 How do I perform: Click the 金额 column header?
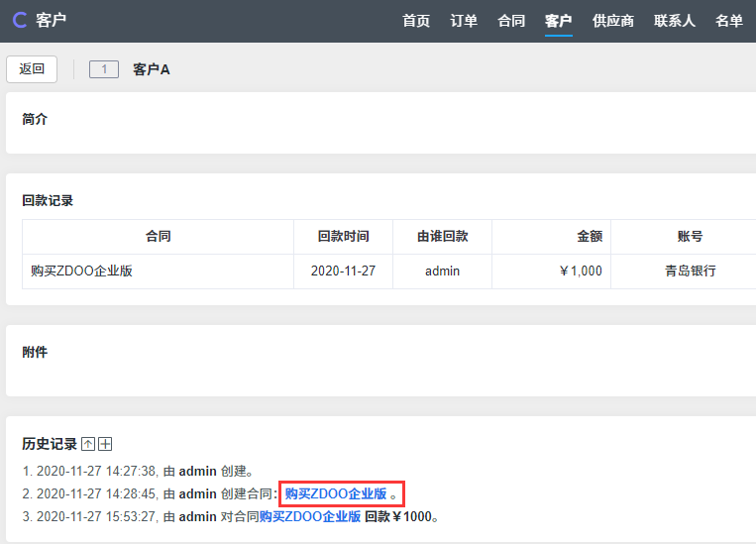(x=590, y=237)
